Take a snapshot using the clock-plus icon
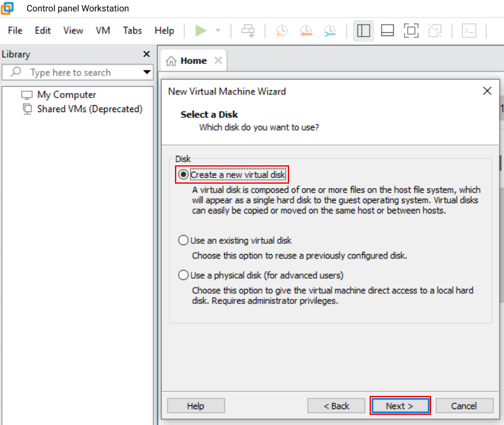The height and width of the screenshot is (425, 504). [281, 30]
